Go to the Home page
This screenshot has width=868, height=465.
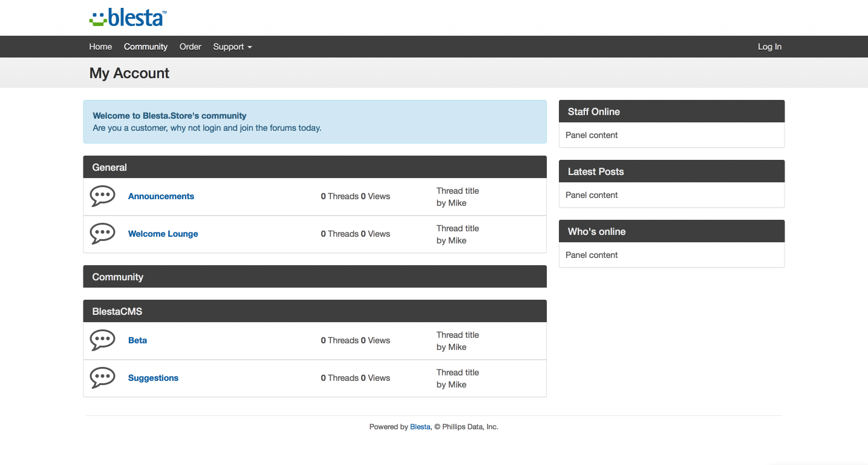pos(100,47)
